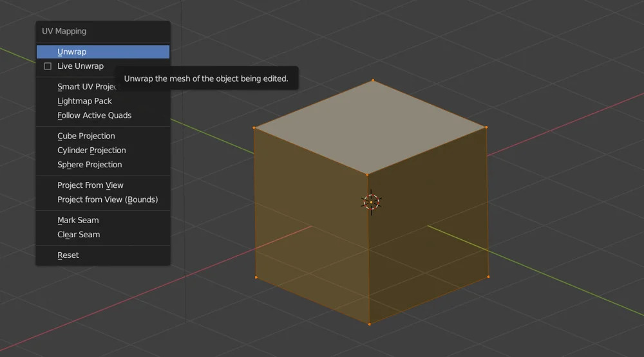644x357 pixels.
Task: Click Project From View
Action: 90,185
